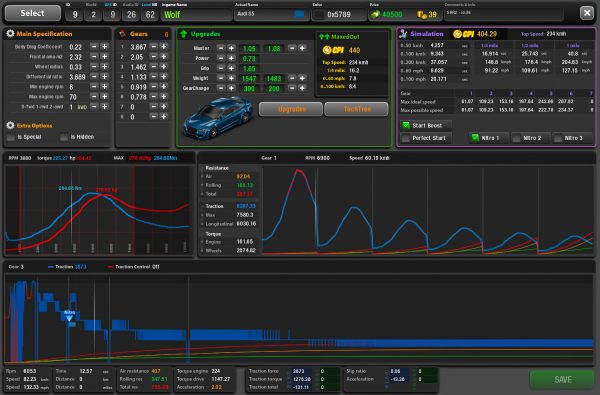Click the gold coins icon

(x=422, y=15)
